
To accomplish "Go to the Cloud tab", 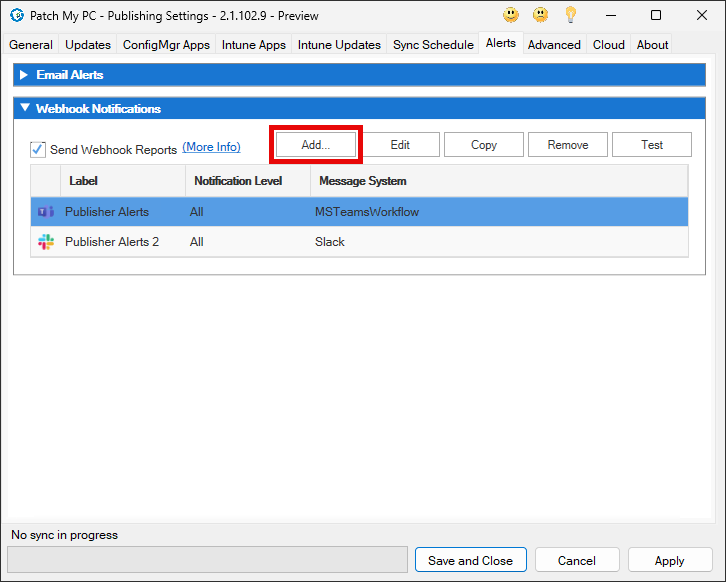I will (x=609, y=45).
